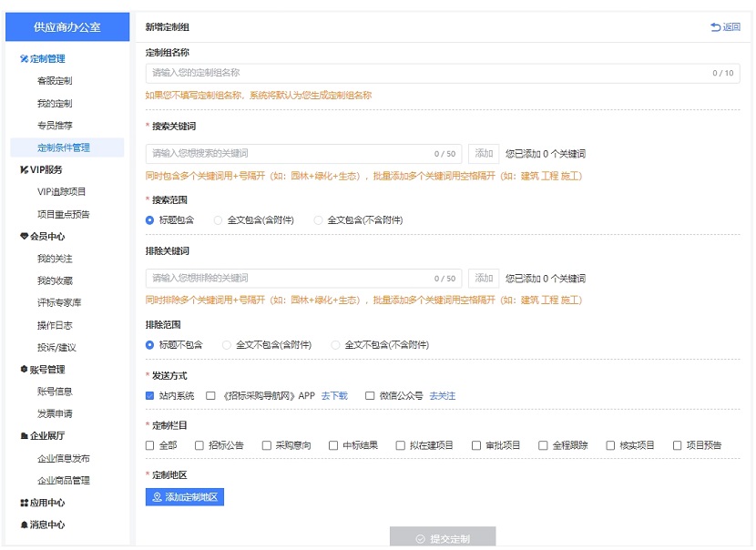This screenshot has height=550, width=756.
Task: Select 全文不包含(含附件) radio option
Action: click(226, 345)
